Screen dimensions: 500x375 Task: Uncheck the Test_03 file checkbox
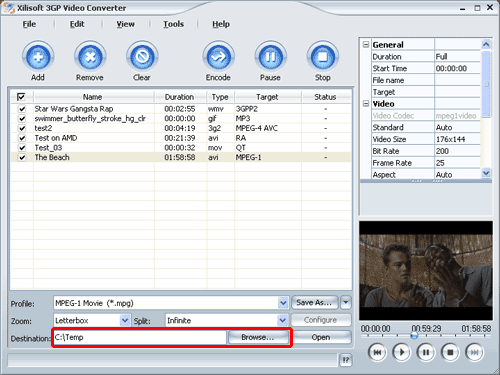tap(22, 147)
